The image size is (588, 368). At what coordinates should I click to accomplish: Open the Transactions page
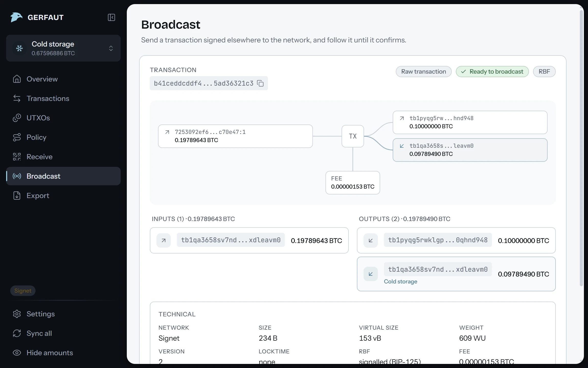[x=63, y=98]
